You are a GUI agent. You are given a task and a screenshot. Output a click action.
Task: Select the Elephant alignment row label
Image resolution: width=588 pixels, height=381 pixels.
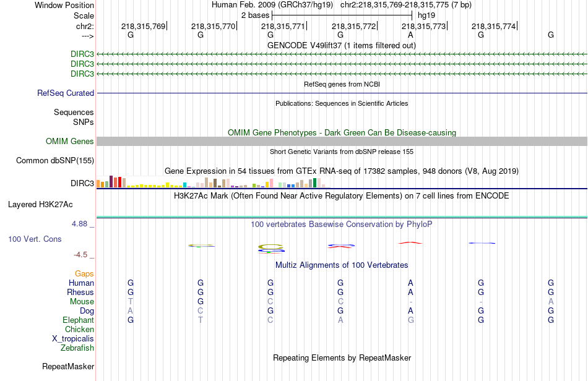point(78,320)
